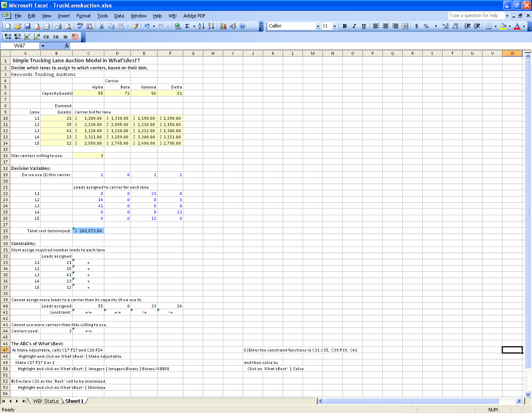Switch to WB! Status sheet tab
Screen dimensions: 532x413
(46, 401)
